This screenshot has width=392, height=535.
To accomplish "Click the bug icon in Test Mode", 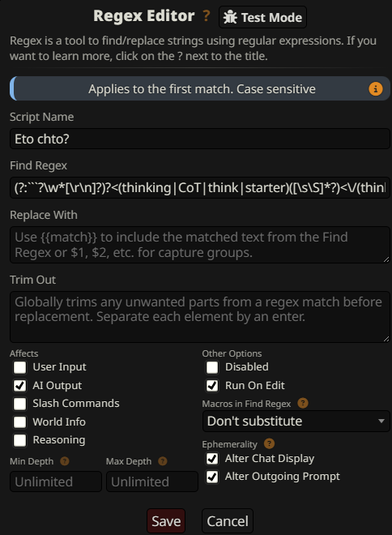I will [230, 17].
